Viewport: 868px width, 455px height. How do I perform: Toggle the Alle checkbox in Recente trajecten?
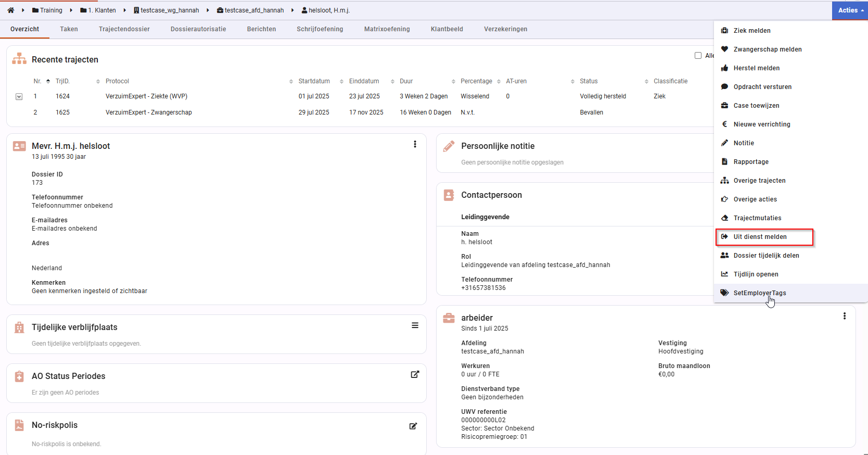pyautogui.click(x=698, y=56)
